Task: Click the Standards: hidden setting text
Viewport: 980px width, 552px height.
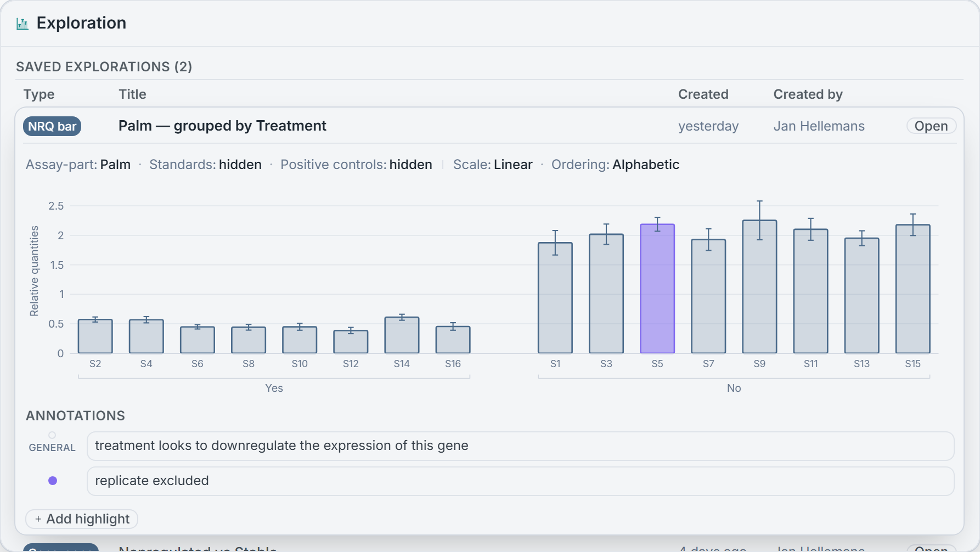Action: click(205, 165)
